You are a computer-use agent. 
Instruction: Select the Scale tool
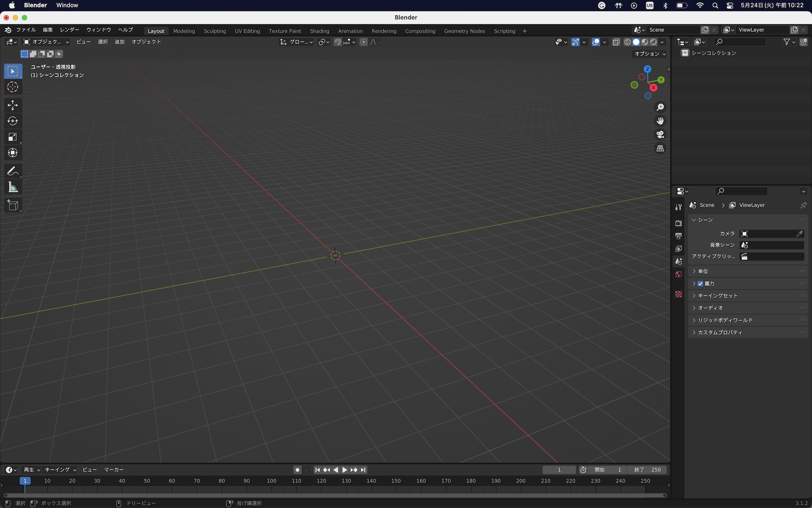coord(13,137)
